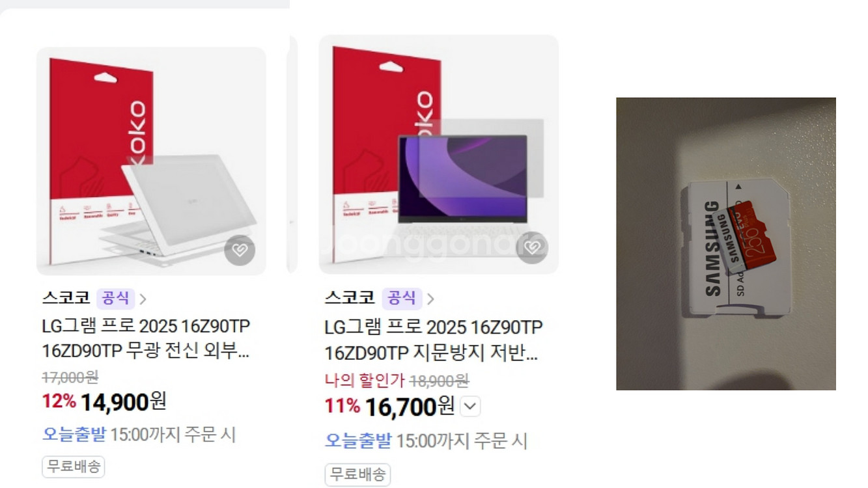Click the chevron next to the first 스코코 공식 label

tap(143, 299)
